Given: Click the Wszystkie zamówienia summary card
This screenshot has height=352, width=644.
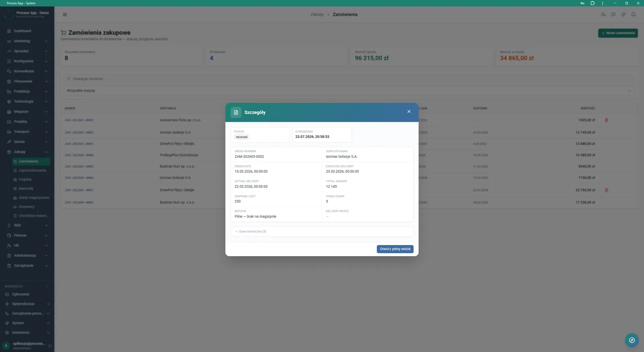Looking at the screenshot, I should click(131, 56).
